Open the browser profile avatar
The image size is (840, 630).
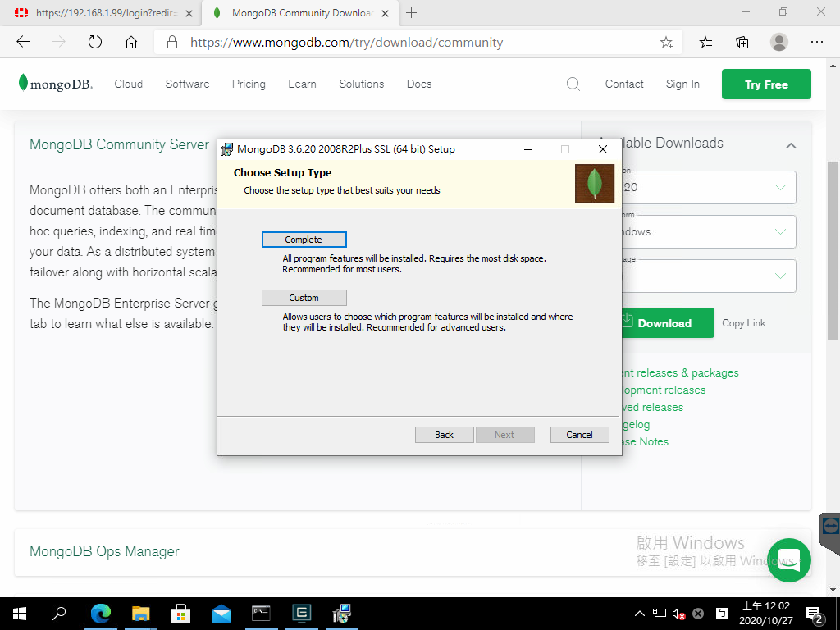pos(779,42)
